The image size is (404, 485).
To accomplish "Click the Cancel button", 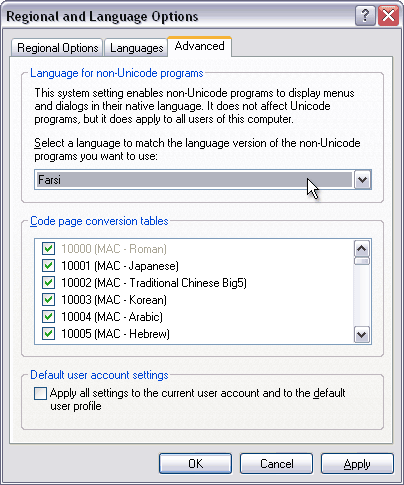I will pos(276,463).
